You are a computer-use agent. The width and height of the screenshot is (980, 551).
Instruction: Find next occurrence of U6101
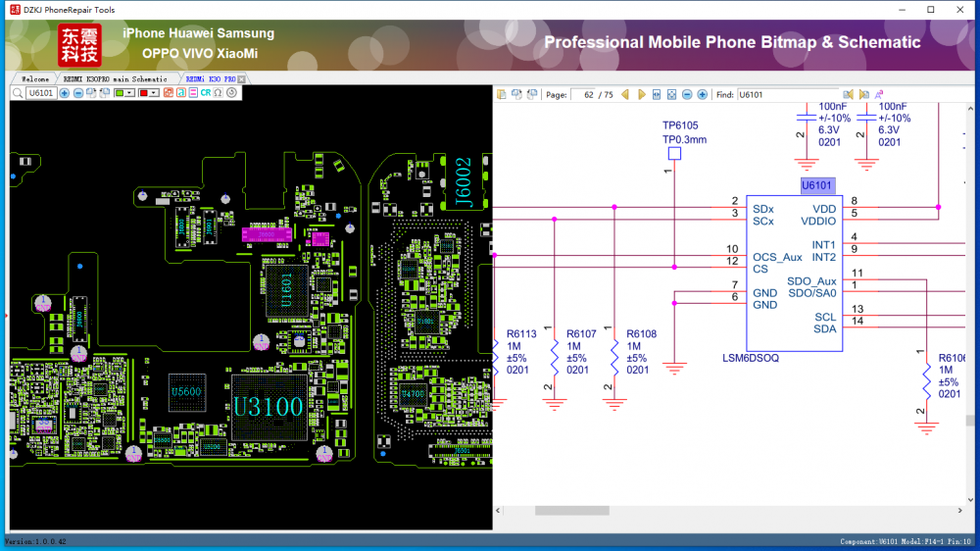(x=863, y=94)
